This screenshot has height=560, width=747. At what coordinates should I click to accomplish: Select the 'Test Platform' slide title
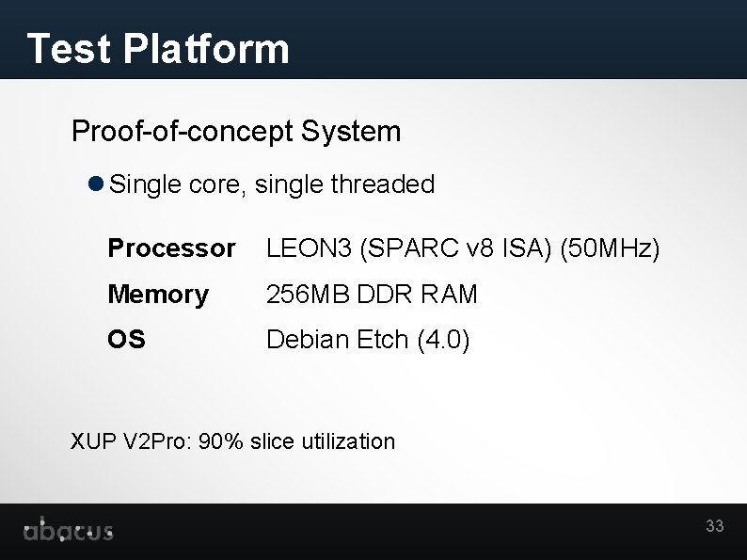click(x=158, y=48)
